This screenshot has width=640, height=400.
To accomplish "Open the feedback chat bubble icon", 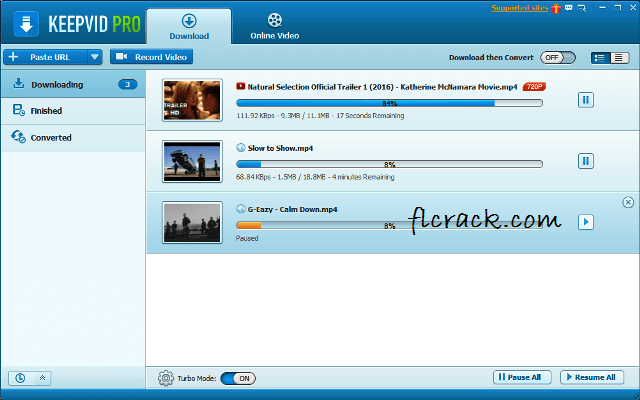I will click(569, 8).
